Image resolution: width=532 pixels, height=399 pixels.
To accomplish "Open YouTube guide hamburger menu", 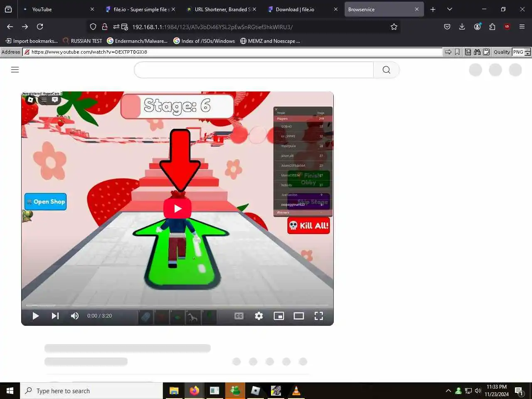I will pos(15,70).
